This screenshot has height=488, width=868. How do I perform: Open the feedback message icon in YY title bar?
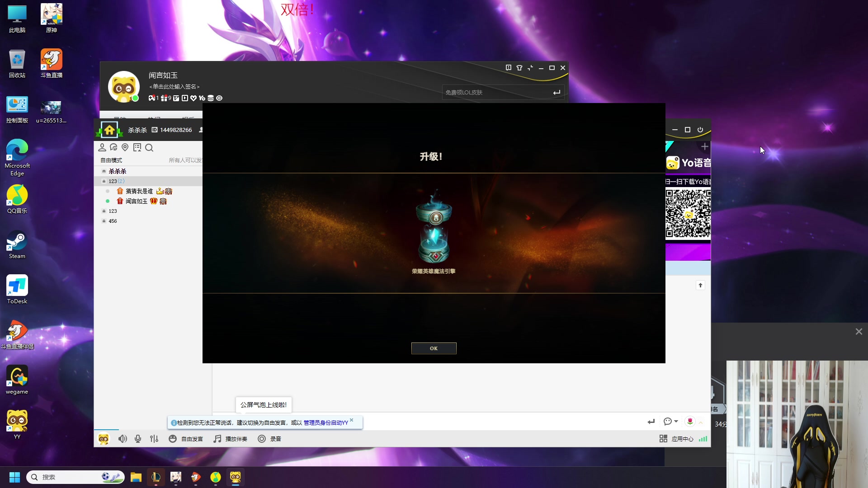509,68
